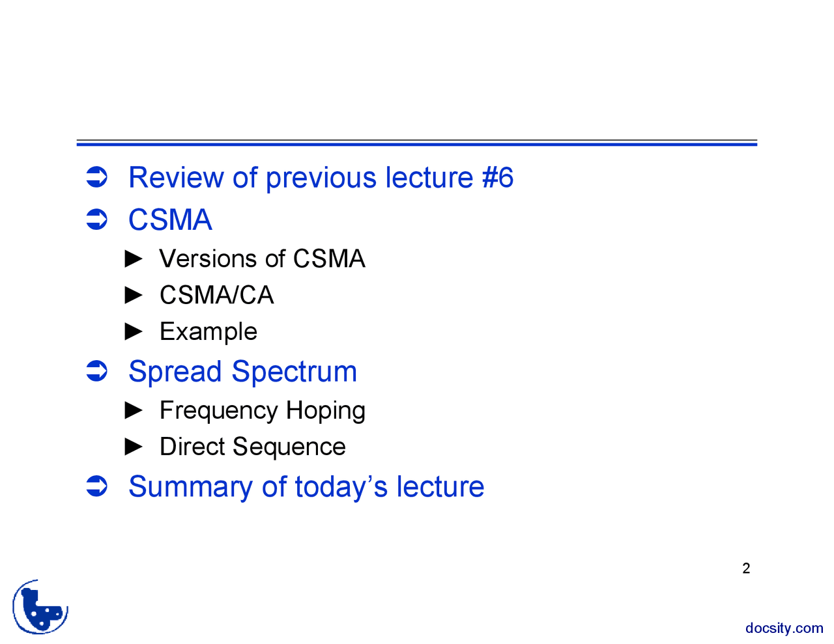Click the arrow bullet beside Summary of today's lecture

tap(97, 486)
